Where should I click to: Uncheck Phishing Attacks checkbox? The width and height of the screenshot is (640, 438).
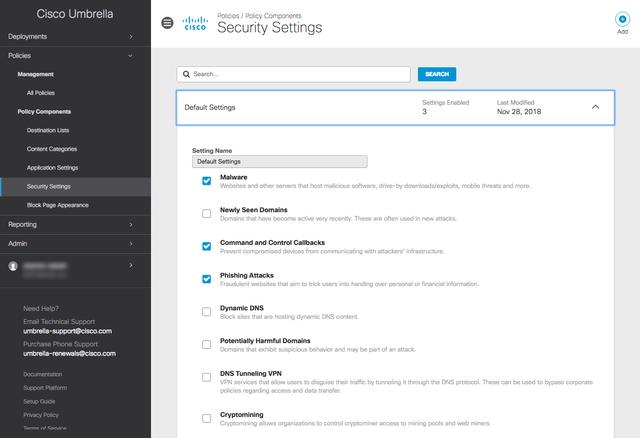coord(207,279)
